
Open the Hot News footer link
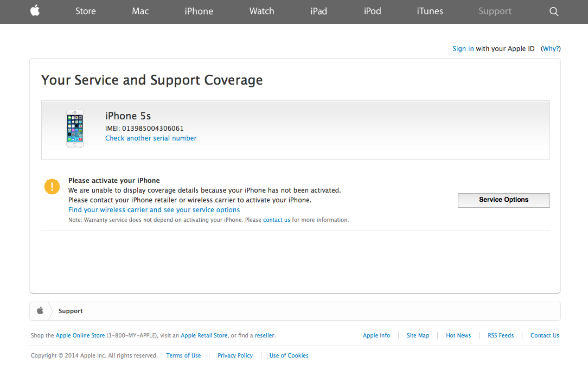458,335
